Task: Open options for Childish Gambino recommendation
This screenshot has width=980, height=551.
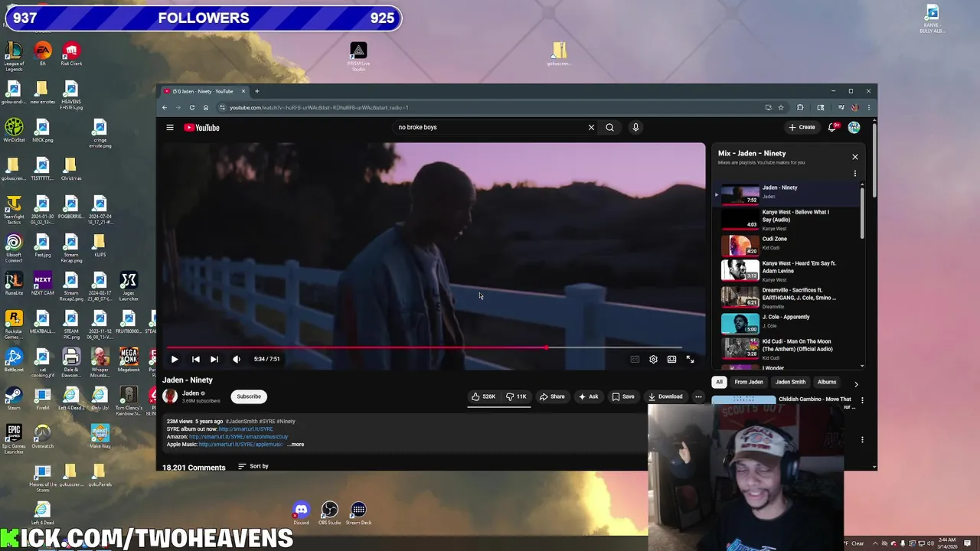Action: [x=862, y=400]
